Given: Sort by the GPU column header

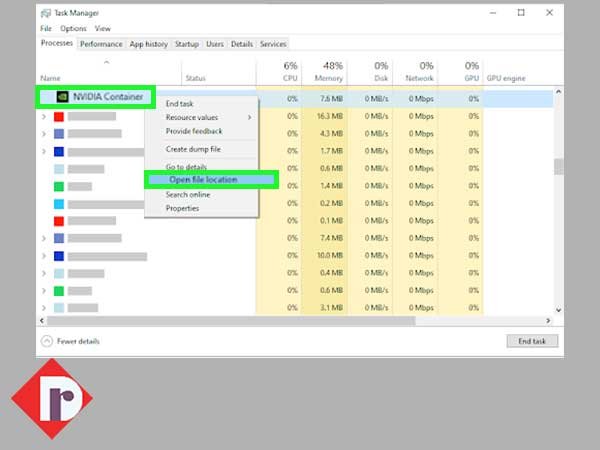Looking at the screenshot, I should (x=471, y=78).
